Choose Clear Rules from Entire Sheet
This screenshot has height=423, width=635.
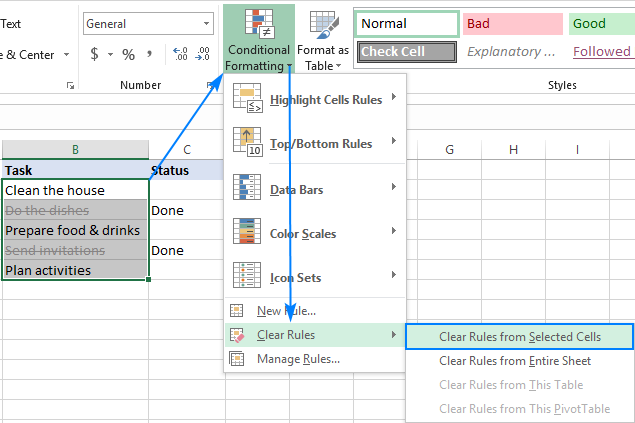(x=514, y=361)
